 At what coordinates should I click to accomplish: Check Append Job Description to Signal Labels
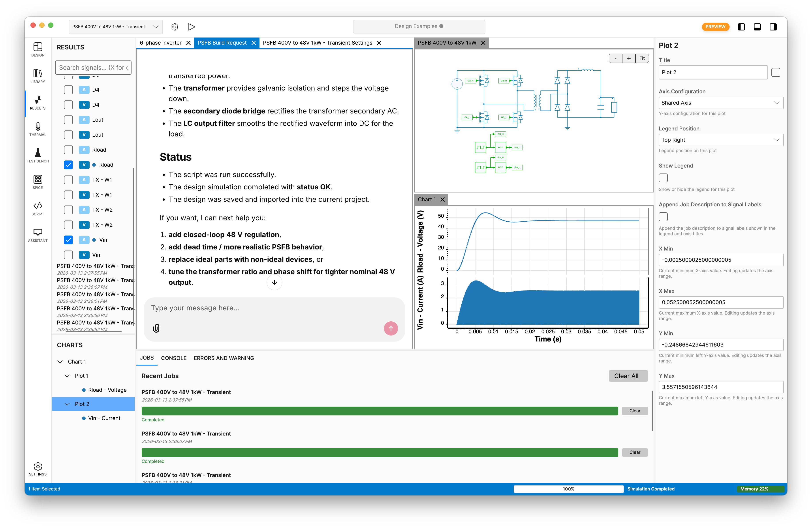pyautogui.click(x=663, y=216)
